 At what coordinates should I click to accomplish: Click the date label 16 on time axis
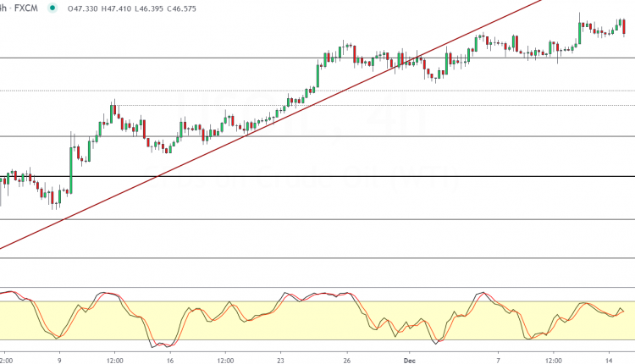170,361
